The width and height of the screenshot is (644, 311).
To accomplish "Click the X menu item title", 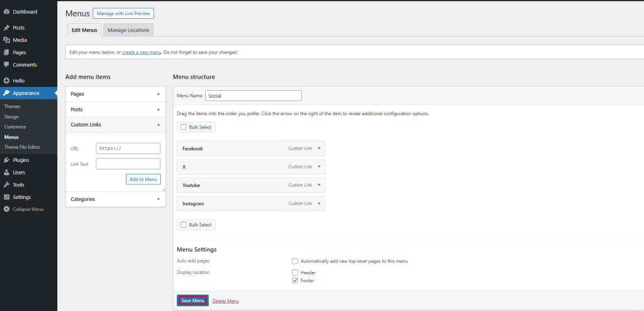I will click(x=184, y=167).
